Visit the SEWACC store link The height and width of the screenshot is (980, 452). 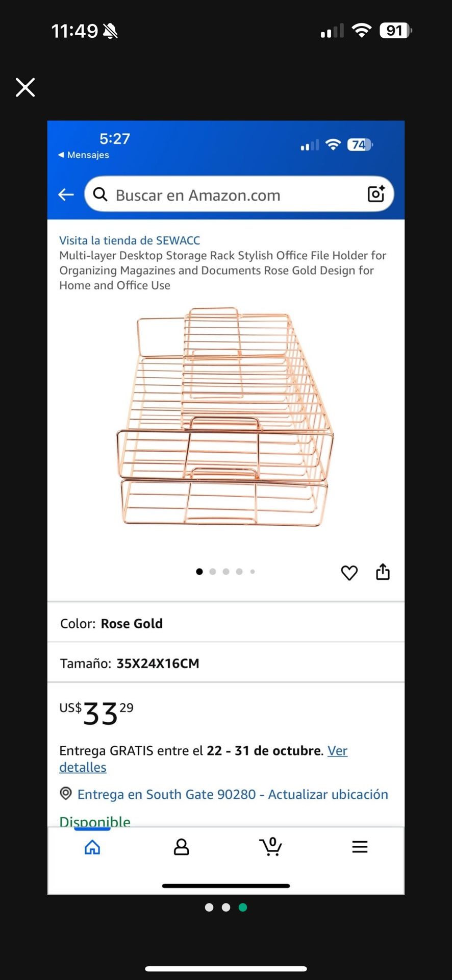point(130,240)
